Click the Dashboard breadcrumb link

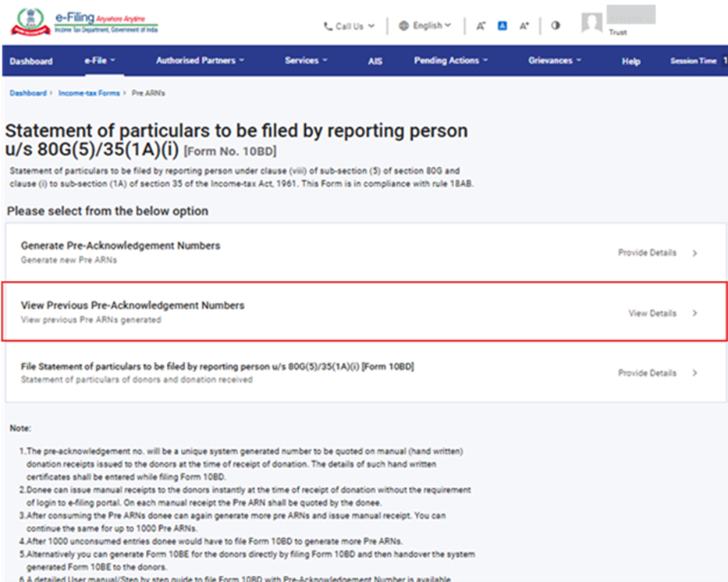28,93
